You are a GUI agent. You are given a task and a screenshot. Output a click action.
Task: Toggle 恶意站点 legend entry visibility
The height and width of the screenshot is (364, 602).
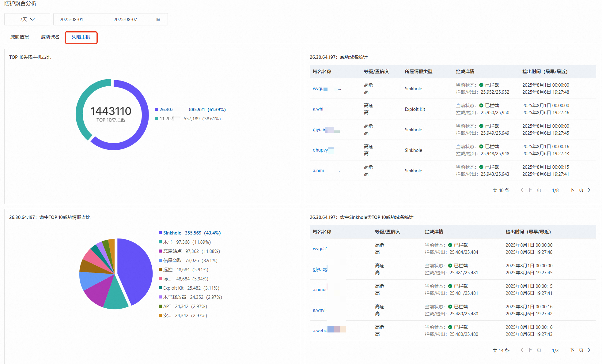(172, 251)
